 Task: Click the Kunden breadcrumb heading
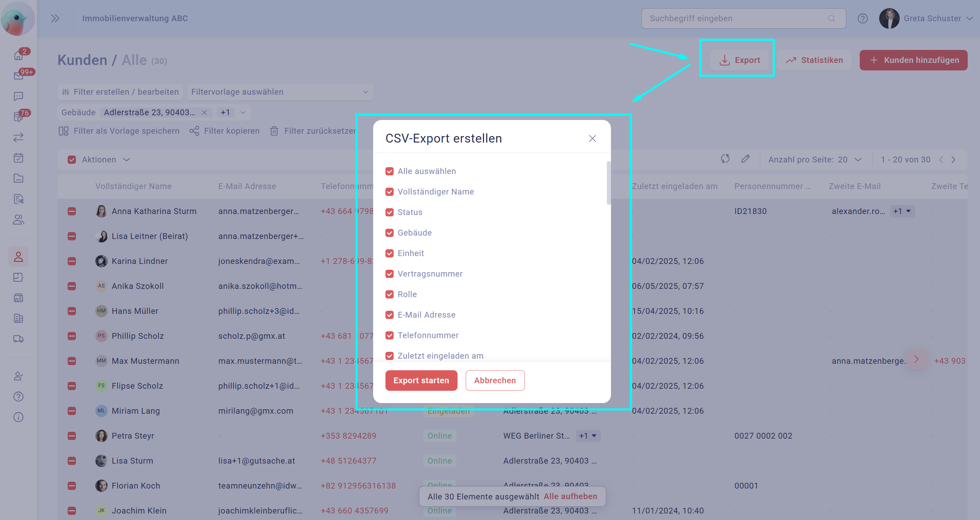pos(82,60)
